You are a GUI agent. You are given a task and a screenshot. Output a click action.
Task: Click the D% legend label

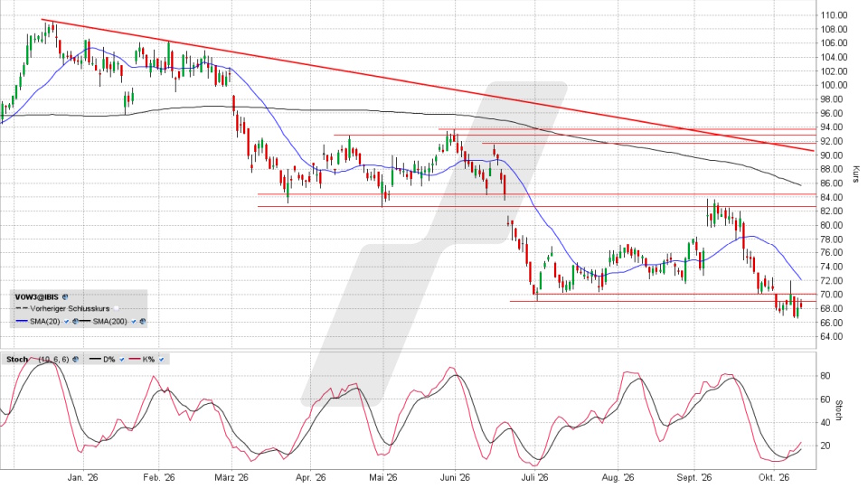click(x=109, y=360)
